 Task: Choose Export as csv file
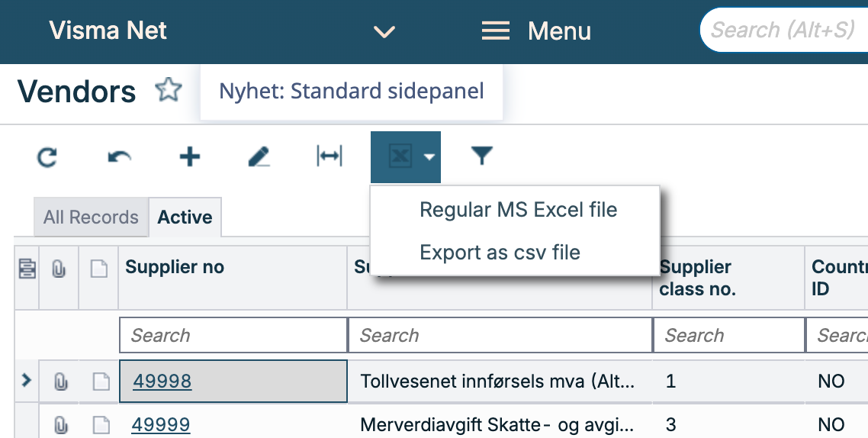click(500, 253)
